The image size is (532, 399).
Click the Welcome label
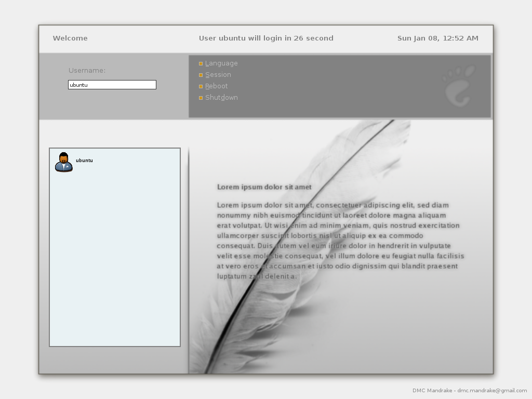[70, 38]
